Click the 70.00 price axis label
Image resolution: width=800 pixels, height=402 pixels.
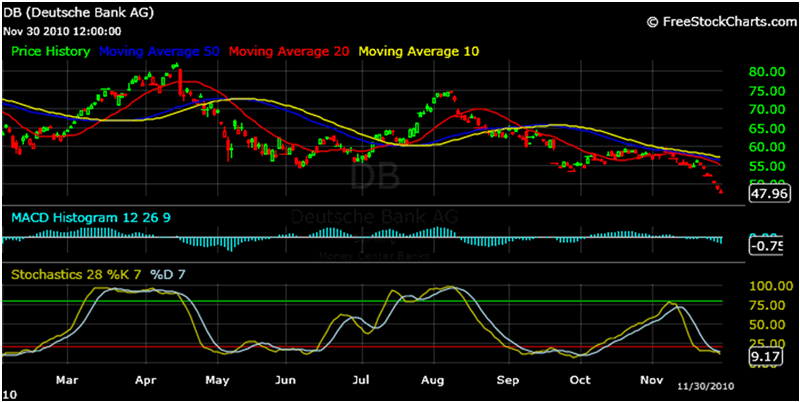[x=767, y=109]
